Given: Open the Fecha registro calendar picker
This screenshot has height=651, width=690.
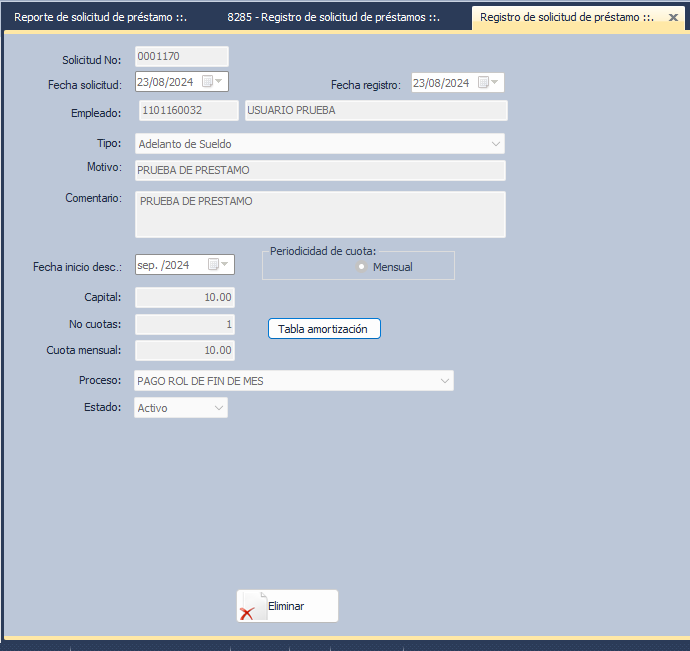Looking at the screenshot, I should coord(489,83).
